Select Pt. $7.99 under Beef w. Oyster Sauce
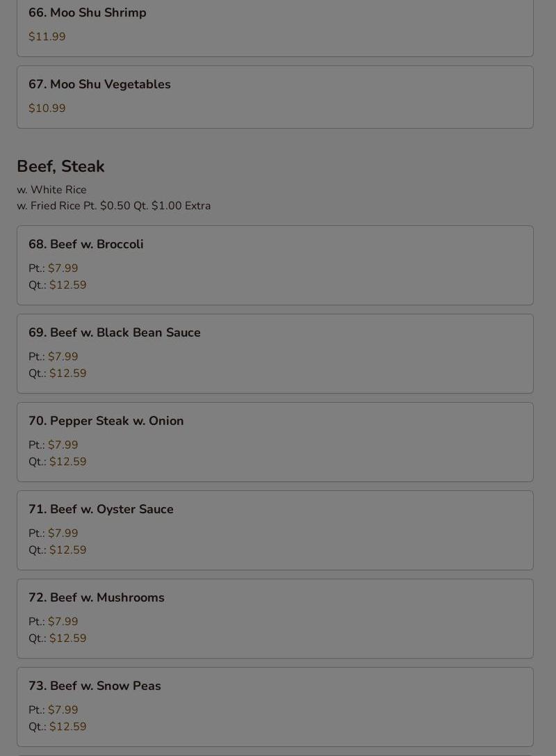556x756 pixels. (63, 533)
